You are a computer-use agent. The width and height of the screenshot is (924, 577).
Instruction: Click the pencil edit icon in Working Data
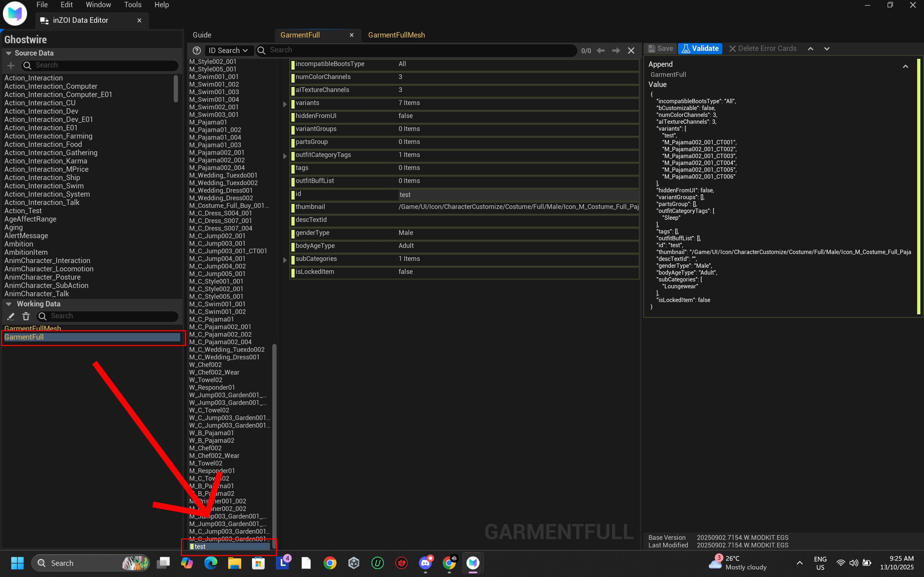tap(11, 316)
